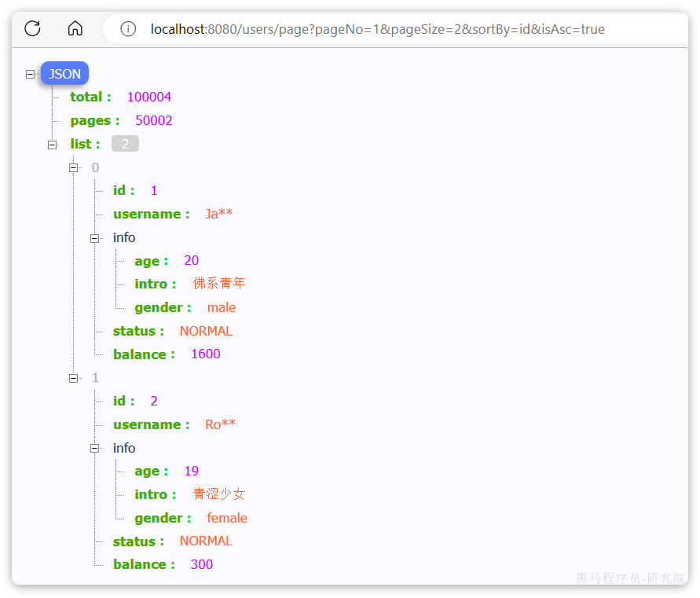Click the blue JSON root label
The width and height of the screenshot is (700, 598).
pyautogui.click(x=64, y=74)
